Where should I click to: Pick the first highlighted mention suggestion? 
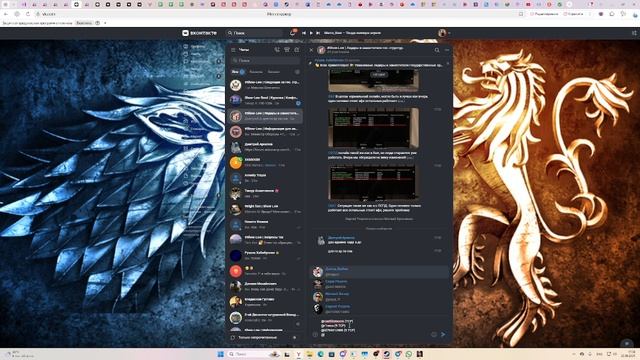click(380, 272)
